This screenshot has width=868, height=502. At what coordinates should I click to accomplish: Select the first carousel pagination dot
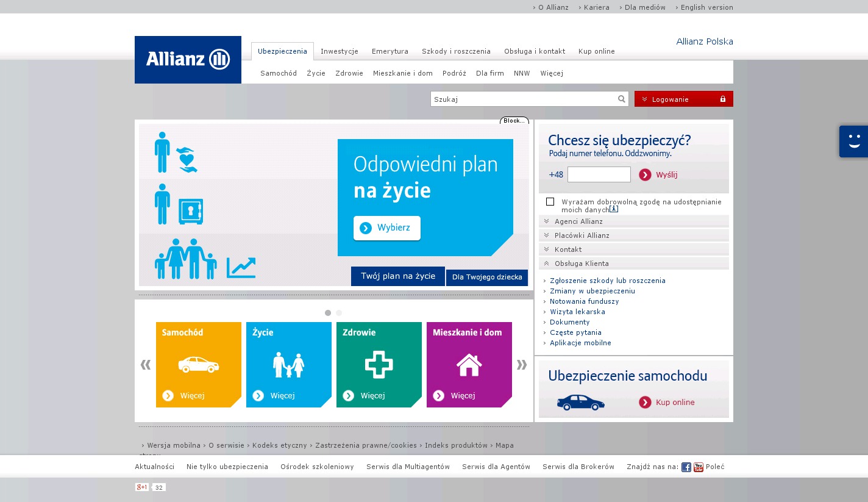click(328, 313)
